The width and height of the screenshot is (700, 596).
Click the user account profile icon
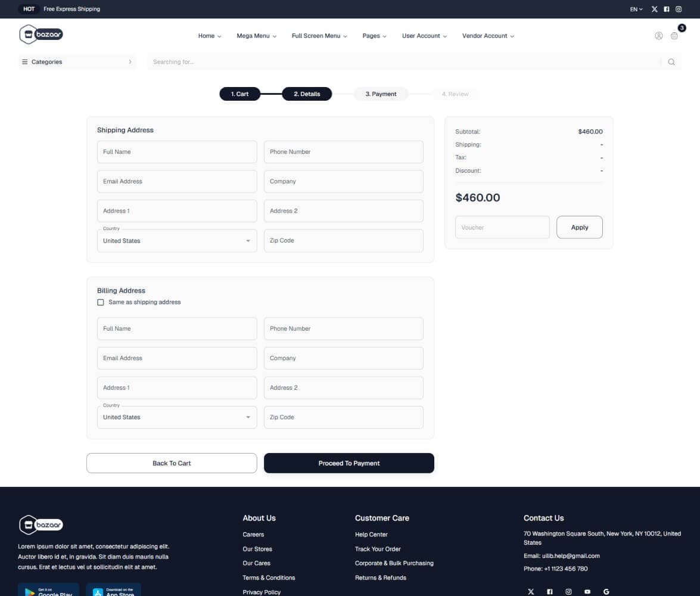point(658,36)
